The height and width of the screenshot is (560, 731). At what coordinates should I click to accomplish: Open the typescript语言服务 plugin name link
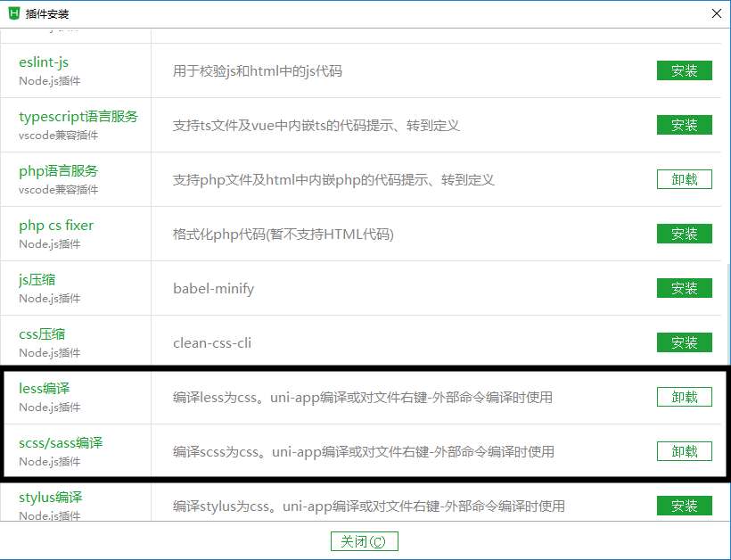click(78, 117)
